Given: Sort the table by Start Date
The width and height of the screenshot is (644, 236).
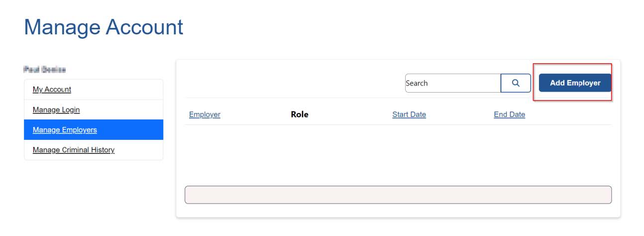Looking at the screenshot, I should (x=409, y=115).
